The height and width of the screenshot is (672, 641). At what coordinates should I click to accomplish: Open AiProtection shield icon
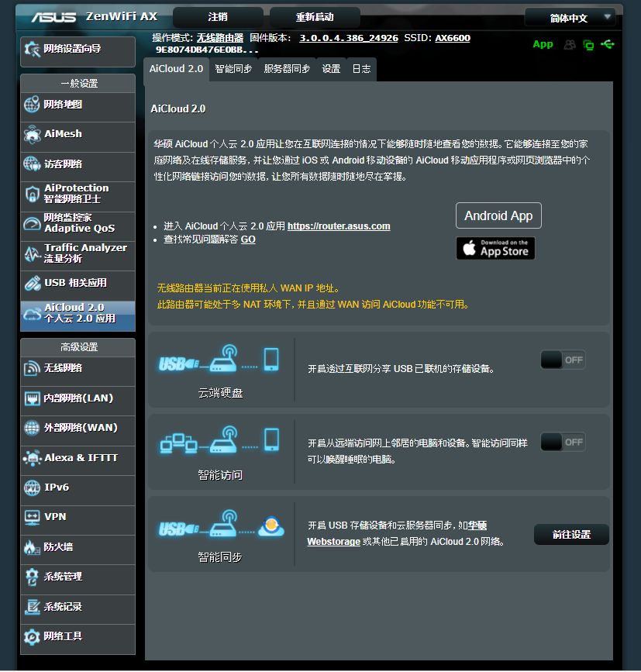pyautogui.click(x=32, y=194)
